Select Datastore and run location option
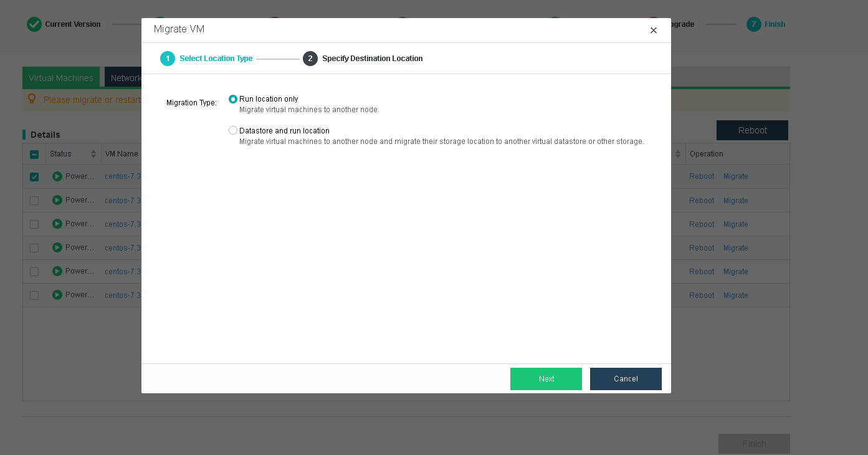This screenshot has height=455, width=868. coord(233,131)
